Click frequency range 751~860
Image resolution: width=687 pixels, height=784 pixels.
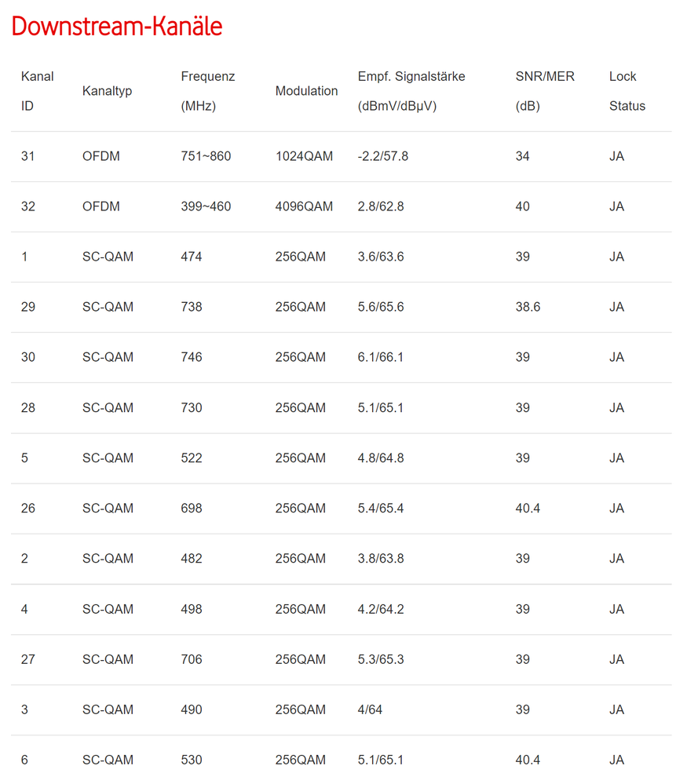click(206, 156)
